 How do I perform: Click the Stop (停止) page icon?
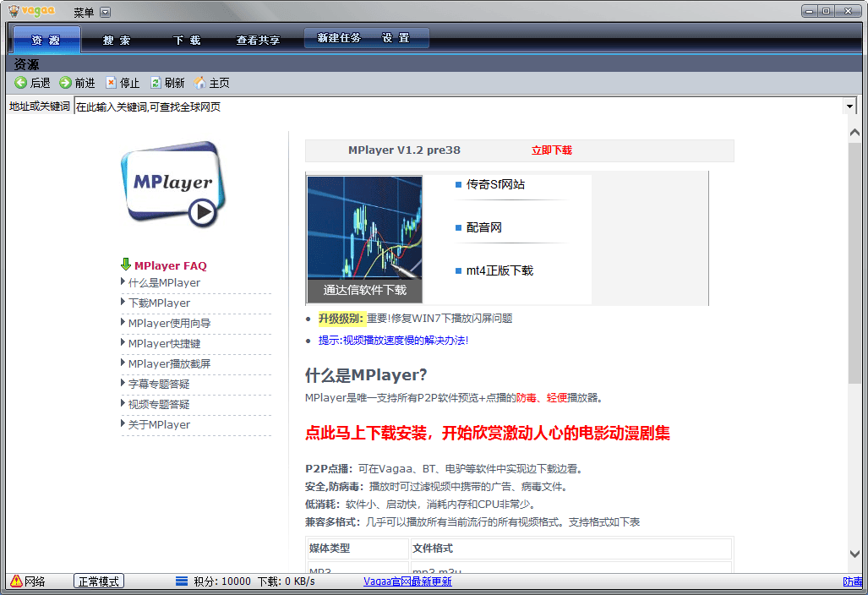point(111,83)
